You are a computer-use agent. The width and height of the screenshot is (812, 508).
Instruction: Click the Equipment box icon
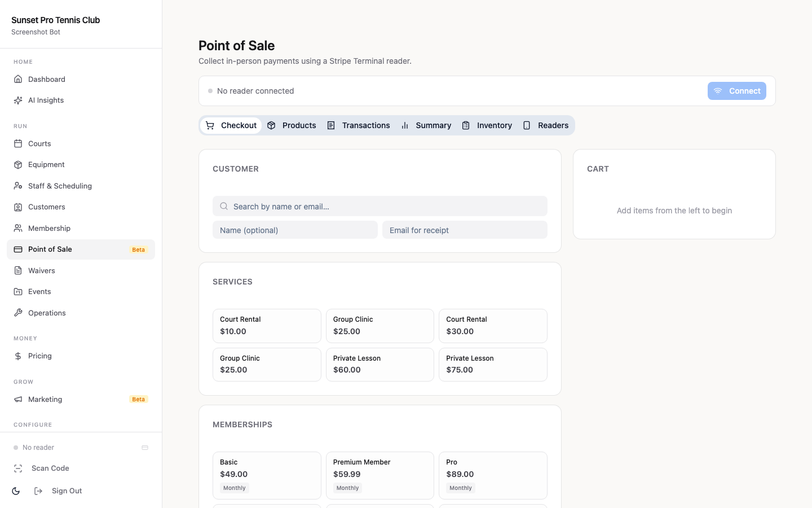[x=18, y=165]
